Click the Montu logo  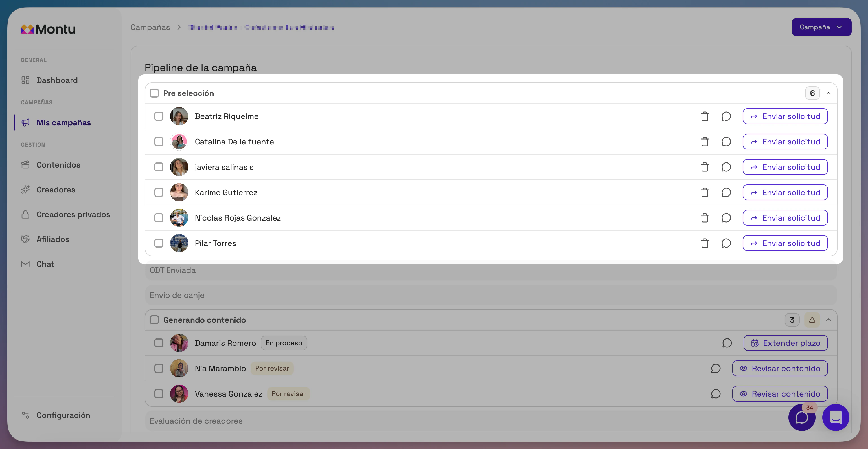48,29
